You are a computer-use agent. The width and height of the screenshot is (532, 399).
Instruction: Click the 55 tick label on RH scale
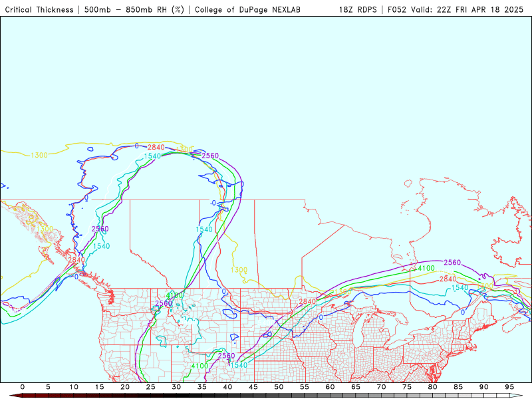305,387
